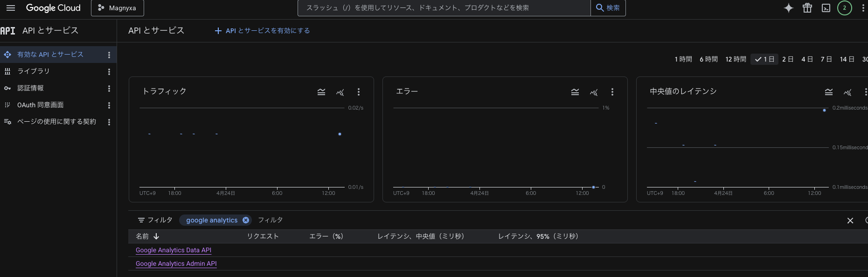Expand options beside 認証情報 sidebar item
The width and height of the screenshot is (868, 277).
109,89
